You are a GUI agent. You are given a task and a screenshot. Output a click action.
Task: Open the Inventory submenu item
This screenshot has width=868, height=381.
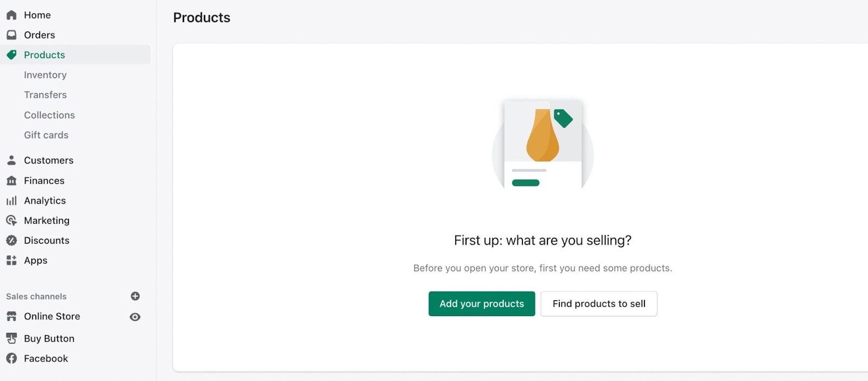pos(45,75)
